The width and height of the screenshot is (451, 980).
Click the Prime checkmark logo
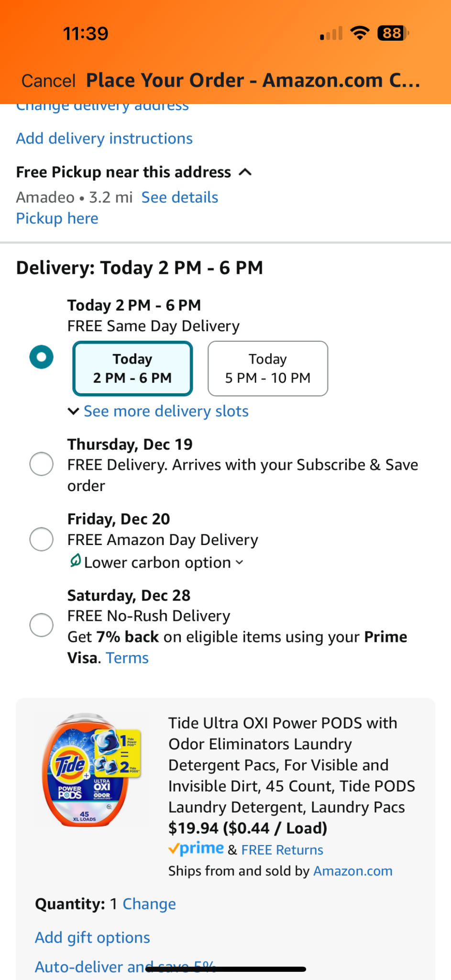196,849
